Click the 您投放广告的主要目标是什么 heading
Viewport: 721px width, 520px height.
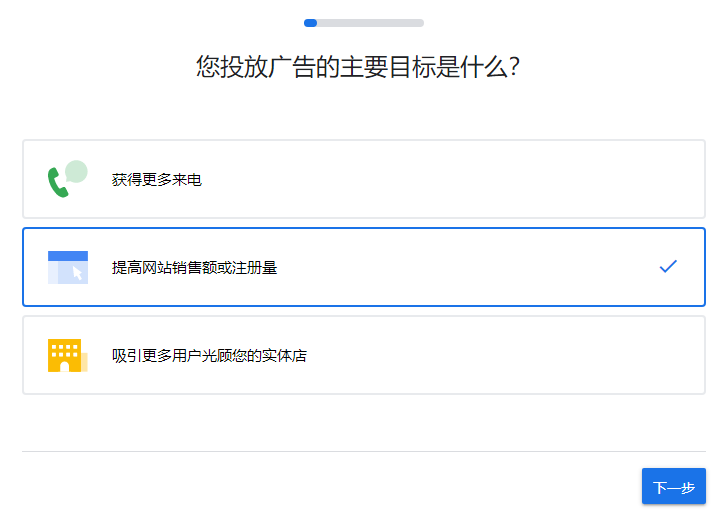[x=360, y=67]
